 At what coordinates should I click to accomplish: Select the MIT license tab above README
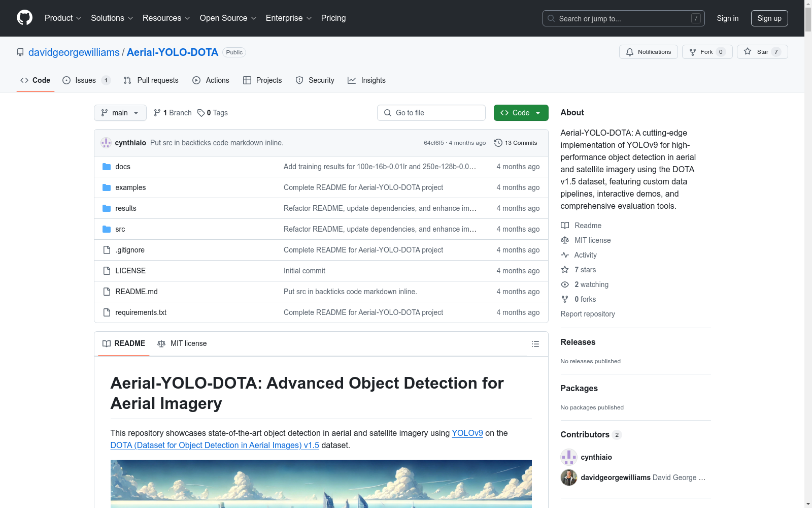coord(182,343)
